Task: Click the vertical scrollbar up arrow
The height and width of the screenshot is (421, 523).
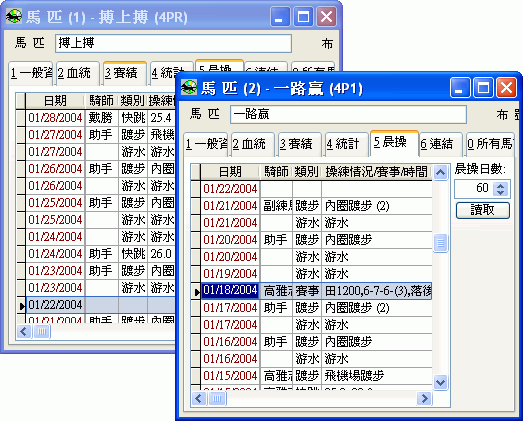Action: [440, 172]
